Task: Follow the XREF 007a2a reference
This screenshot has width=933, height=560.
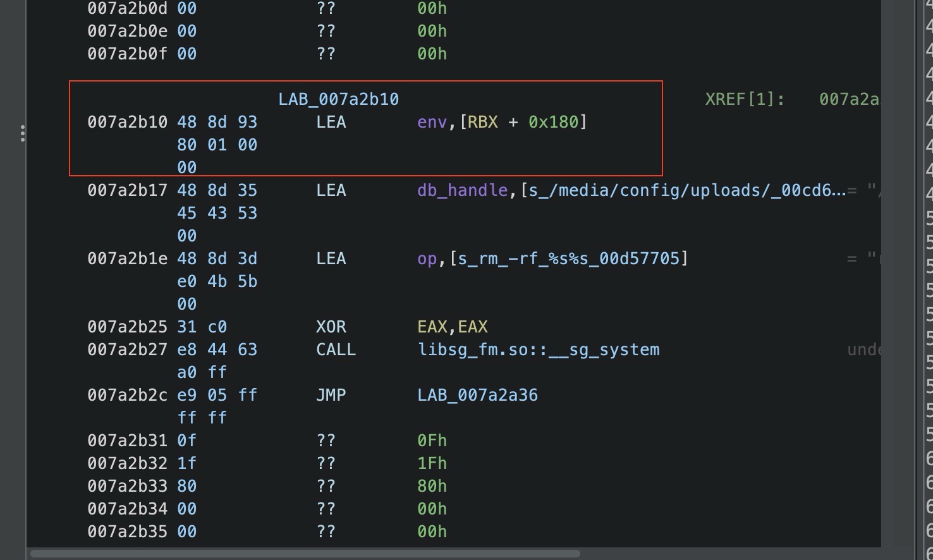Action: coord(848,99)
